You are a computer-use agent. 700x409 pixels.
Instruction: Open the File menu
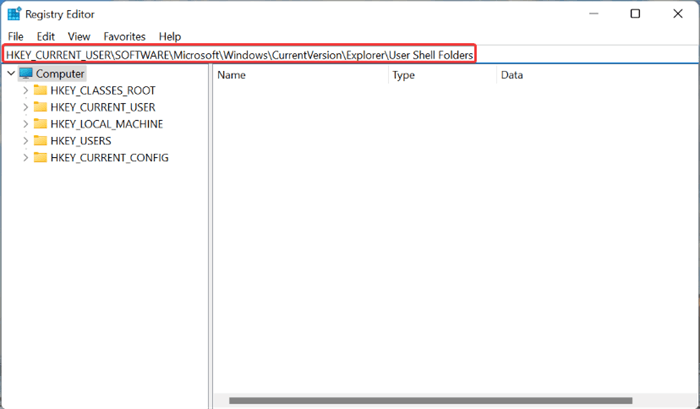tap(16, 37)
